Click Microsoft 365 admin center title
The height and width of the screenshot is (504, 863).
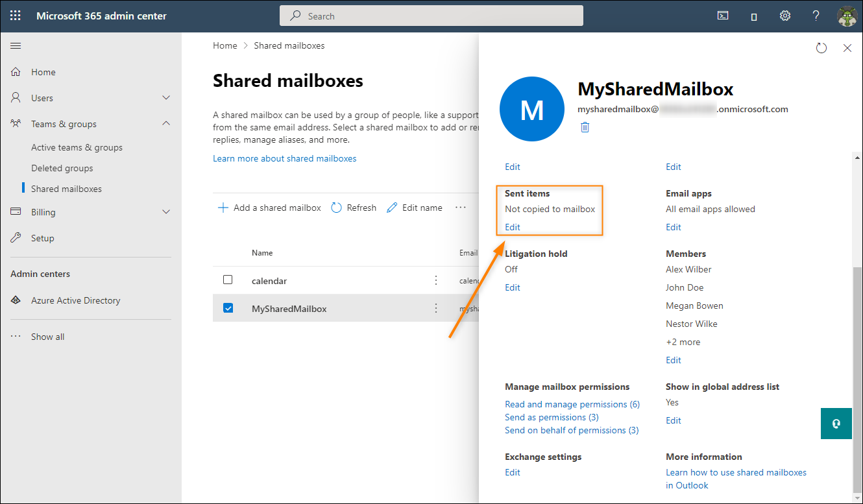point(101,16)
